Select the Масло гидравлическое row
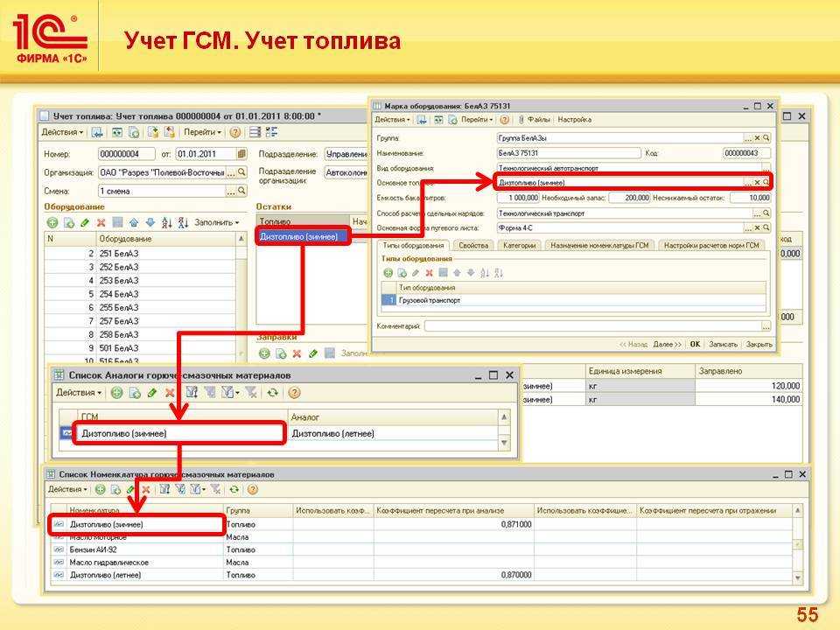Screen dimensions: 840x630 point(422,562)
